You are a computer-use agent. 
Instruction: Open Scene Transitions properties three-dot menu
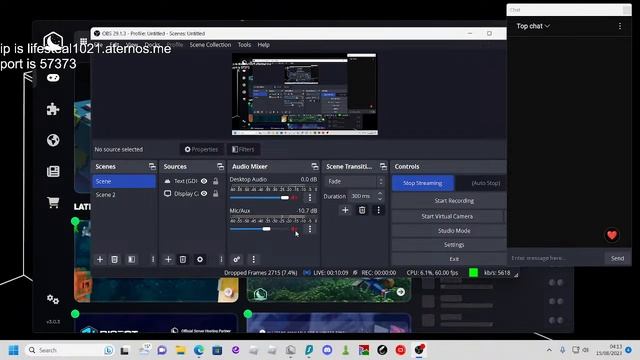(378, 210)
